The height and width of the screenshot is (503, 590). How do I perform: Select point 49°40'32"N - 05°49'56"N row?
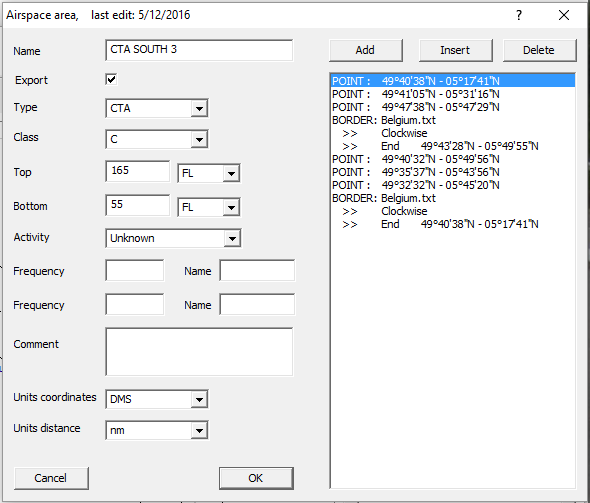coord(453,159)
